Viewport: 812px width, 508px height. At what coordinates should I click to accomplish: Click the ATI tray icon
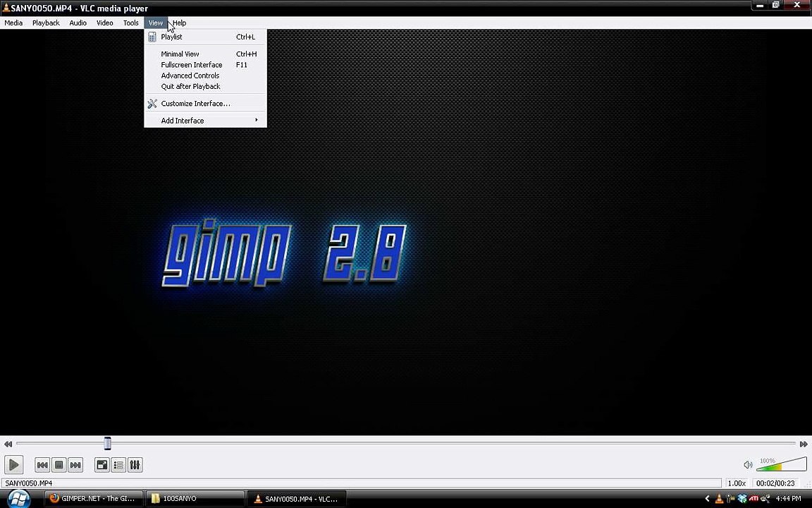pyautogui.click(x=753, y=499)
